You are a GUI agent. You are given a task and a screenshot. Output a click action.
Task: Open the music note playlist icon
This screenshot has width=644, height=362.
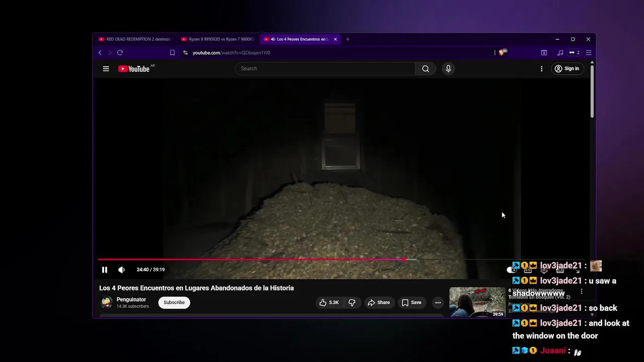point(560,53)
